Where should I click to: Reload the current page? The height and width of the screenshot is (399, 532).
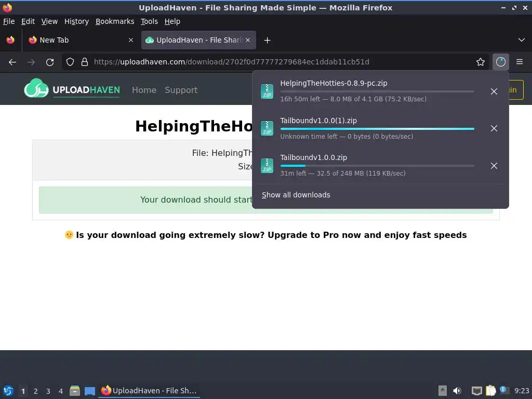coord(50,62)
